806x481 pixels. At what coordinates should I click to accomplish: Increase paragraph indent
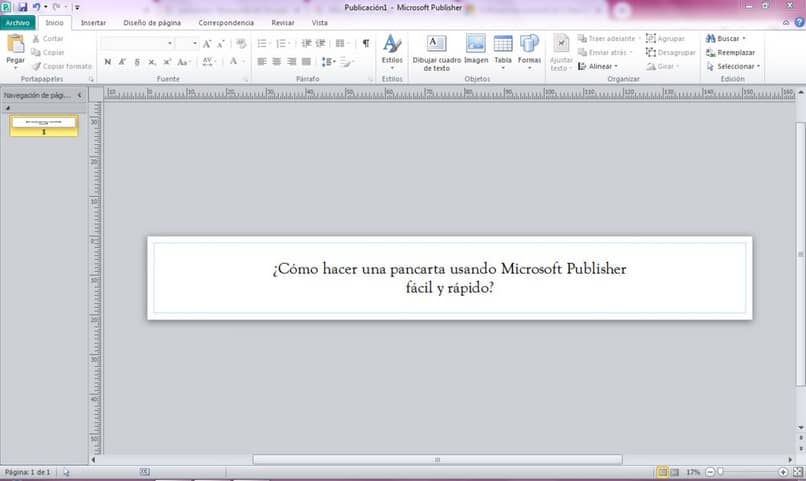(x=321, y=44)
